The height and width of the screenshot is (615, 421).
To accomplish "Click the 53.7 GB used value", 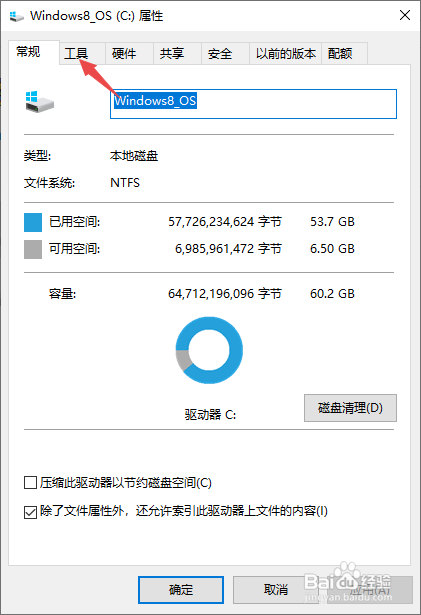I will 332,222.
